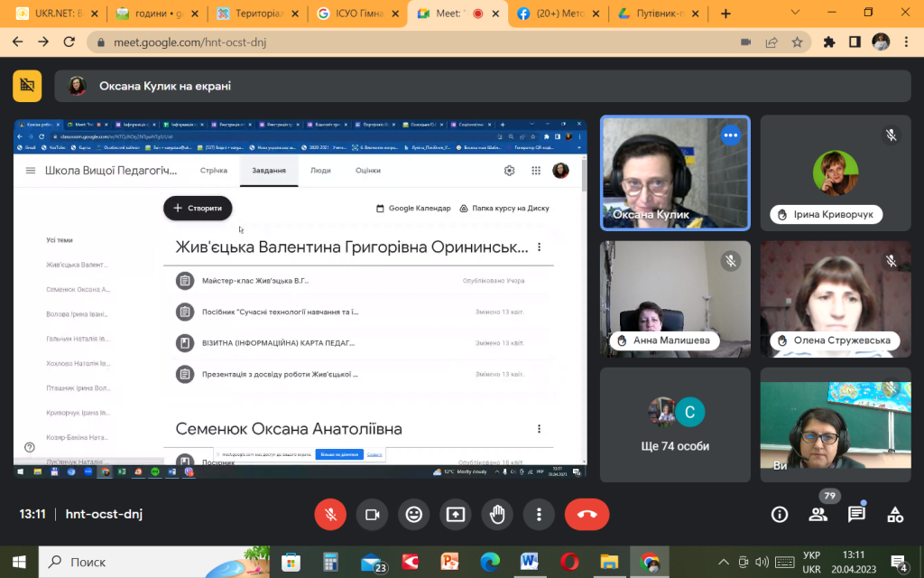
Task: Leave the call with red hang-up button
Action: (x=587, y=514)
